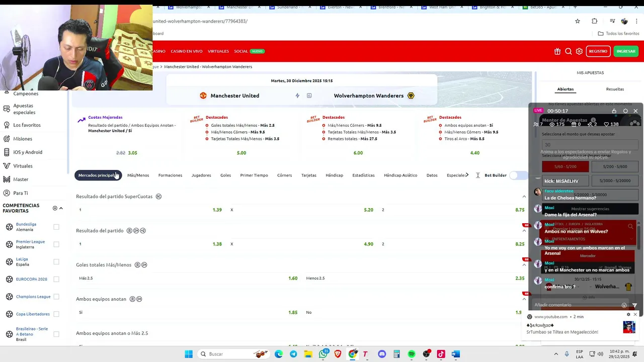
Task: Click the green INGRESAR button
Action: point(626,51)
